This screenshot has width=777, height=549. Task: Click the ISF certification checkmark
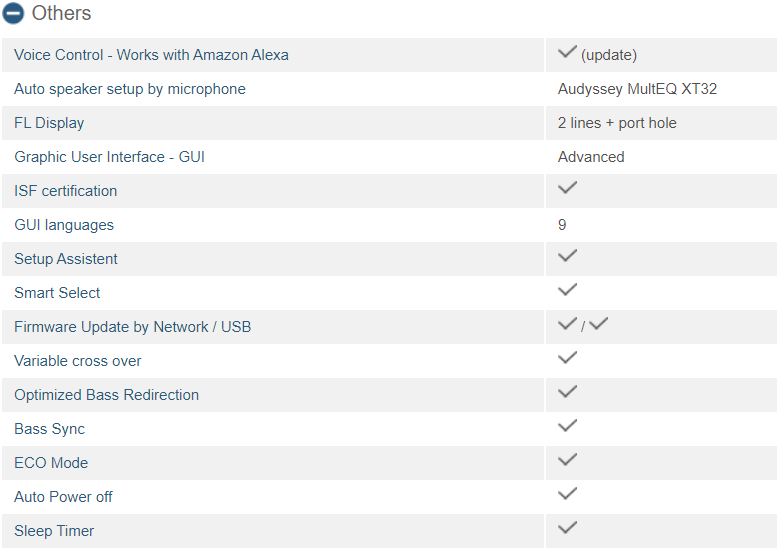(x=567, y=188)
